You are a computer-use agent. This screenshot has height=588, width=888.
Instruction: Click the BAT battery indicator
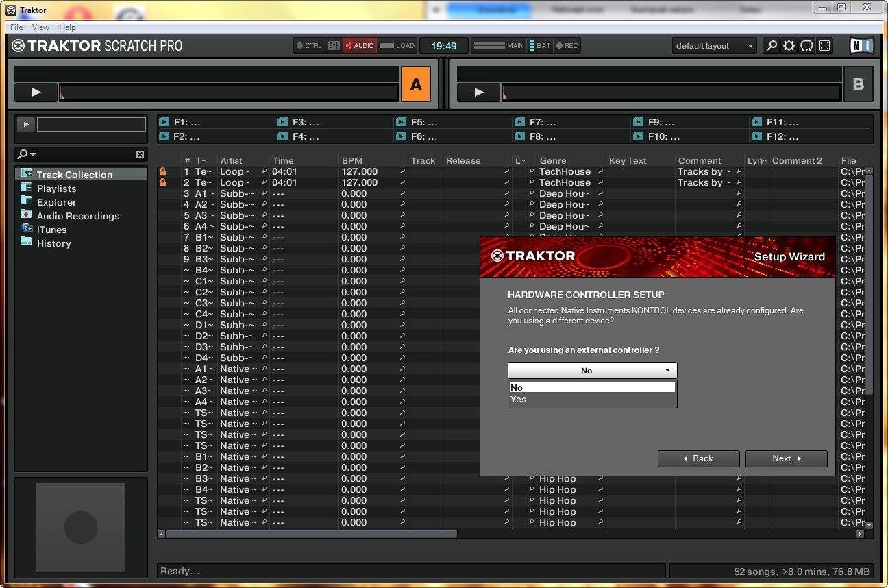[x=540, y=46]
